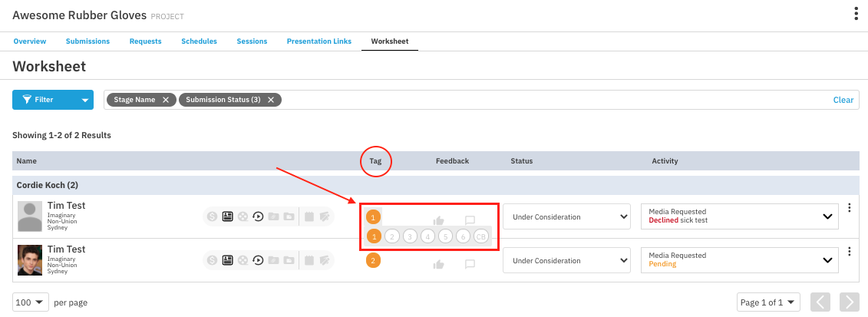Open the Presentation Links tab
868x317 pixels.
pyautogui.click(x=318, y=41)
